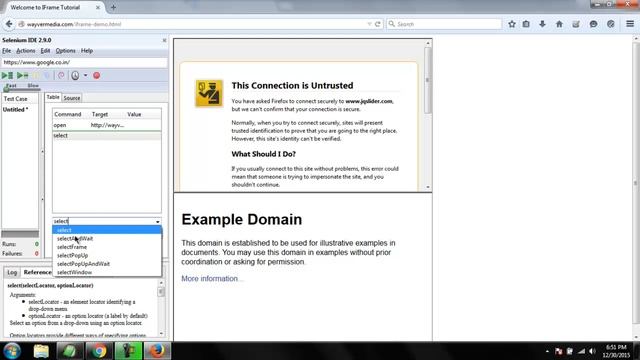Open the Options menu
The image size is (640, 360).
(66, 51)
